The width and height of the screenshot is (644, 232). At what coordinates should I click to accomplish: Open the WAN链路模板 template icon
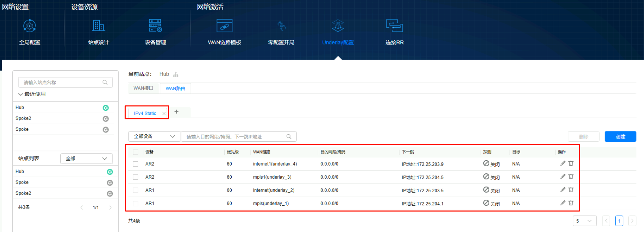(x=224, y=26)
